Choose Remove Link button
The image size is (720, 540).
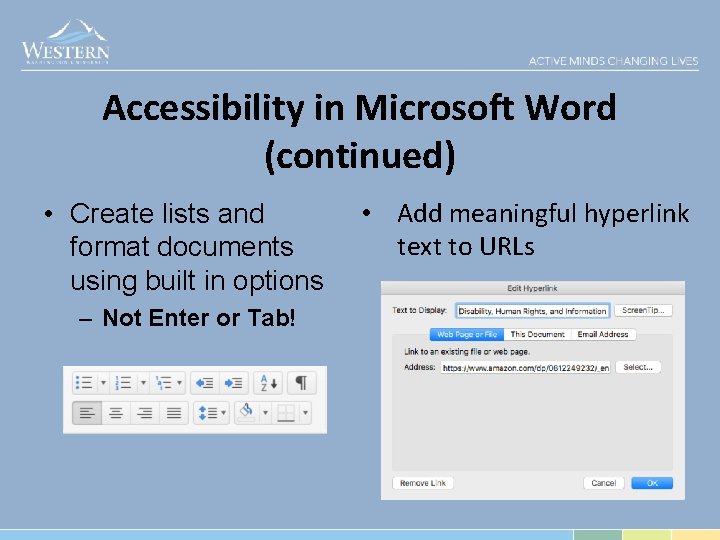tap(423, 483)
